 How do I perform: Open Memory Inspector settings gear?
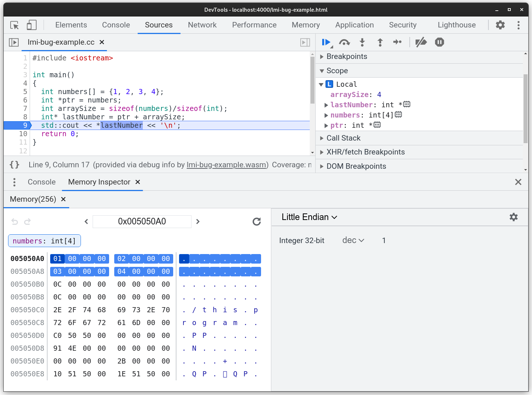(x=514, y=217)
